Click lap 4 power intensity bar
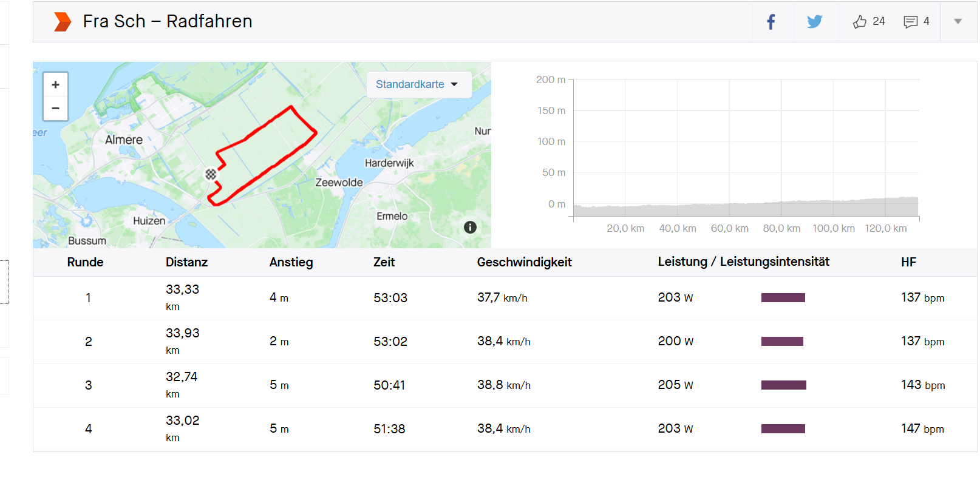980x480 pixels. [x=783, y=429]
